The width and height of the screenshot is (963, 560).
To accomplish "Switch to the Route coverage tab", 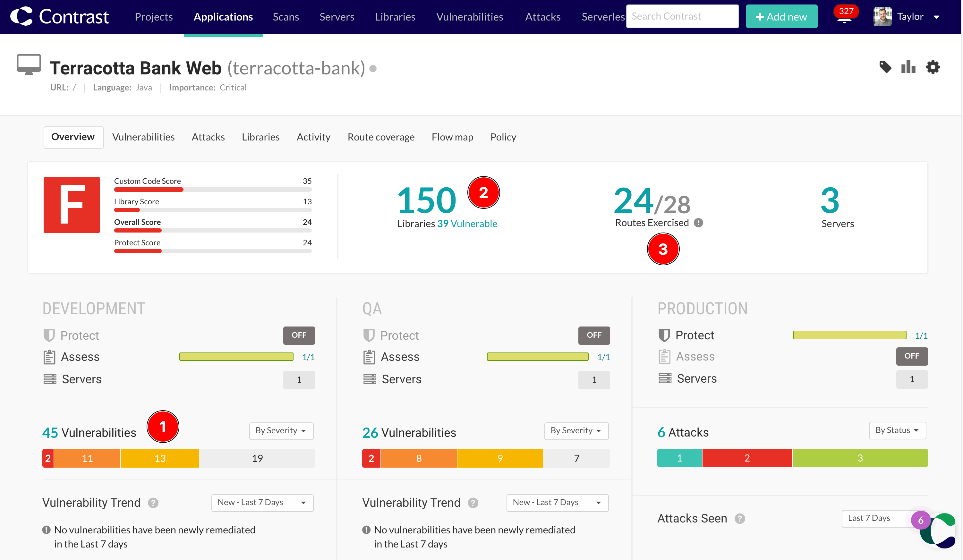I will click(381, 137).
